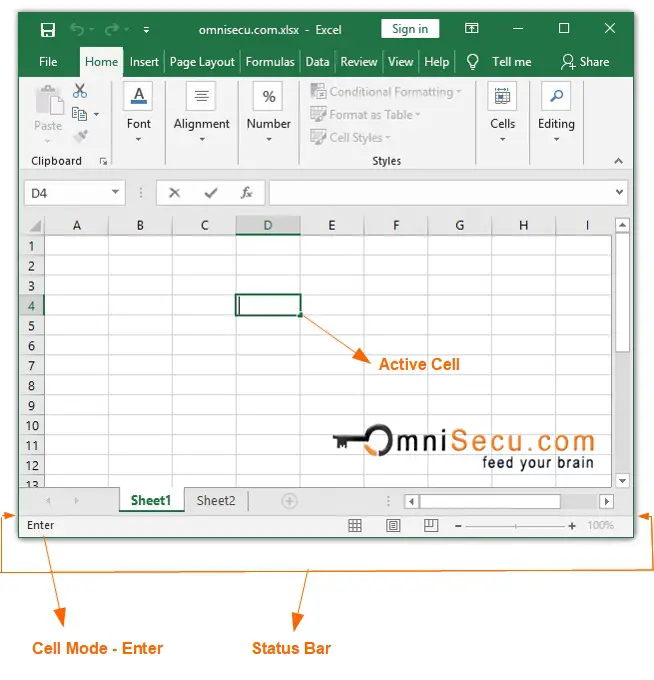Click the Sign in button

coord(410,29)
